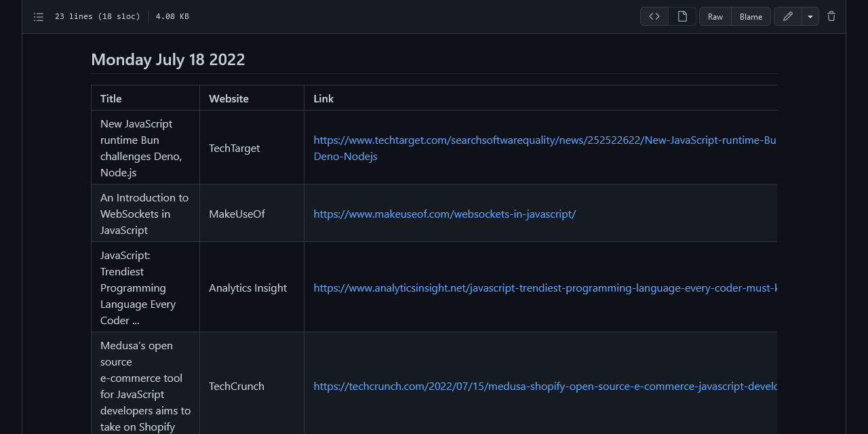Screen dimensions: 868x434
Task: Select the TechTarget website cell
Action: 234,148
